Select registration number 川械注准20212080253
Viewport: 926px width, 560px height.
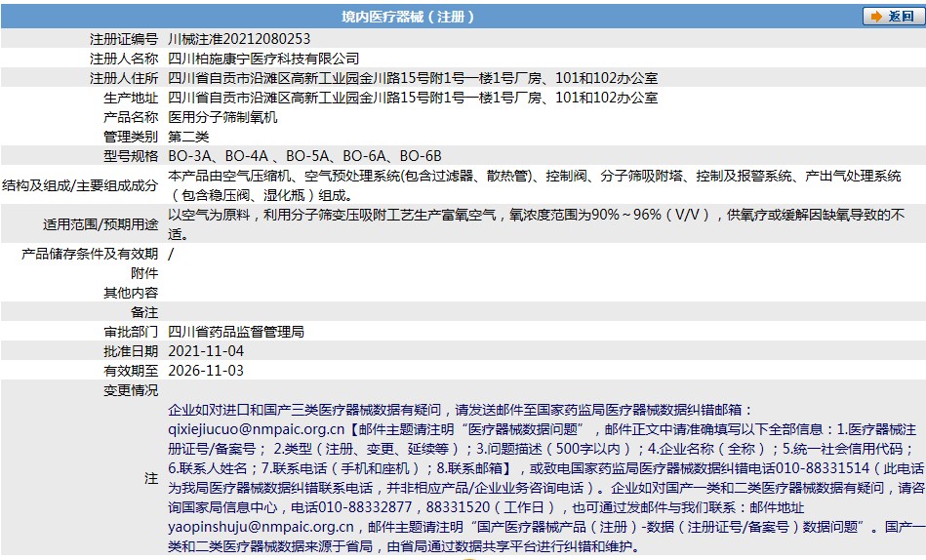239,39
